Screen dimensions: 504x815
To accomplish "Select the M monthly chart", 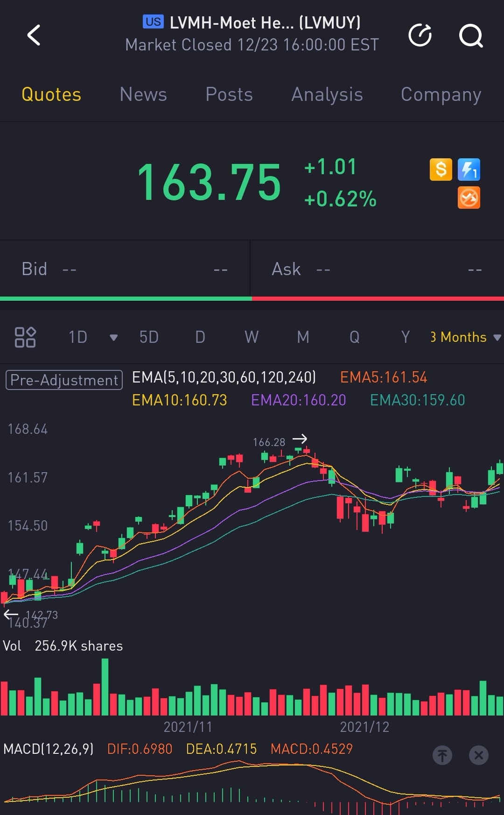I will pos(303,337).
